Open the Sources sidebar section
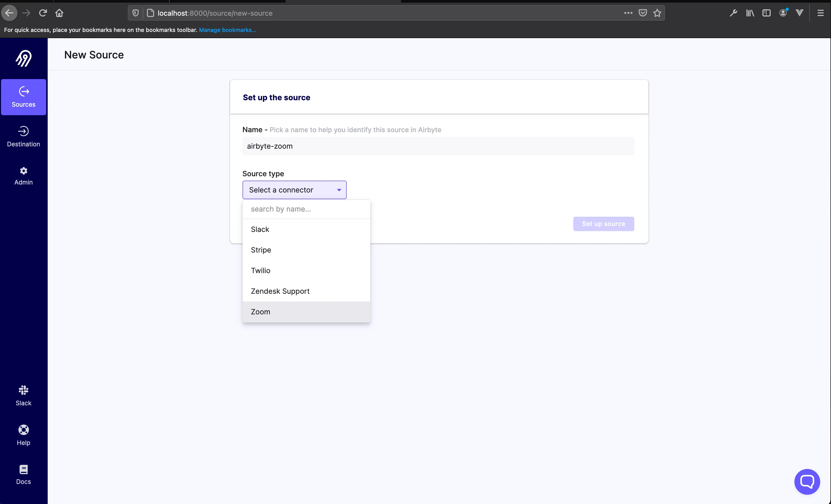 (24, 97)
